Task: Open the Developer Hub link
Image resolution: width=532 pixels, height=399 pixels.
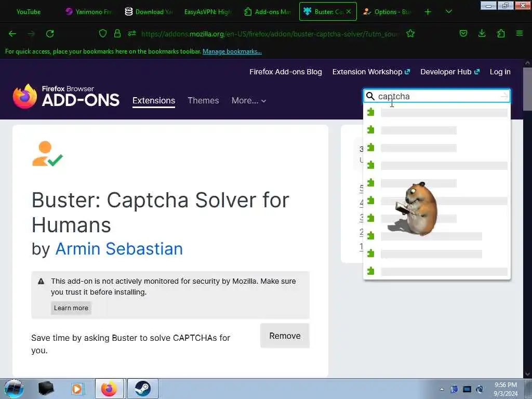Action: [x=450, y=72]
